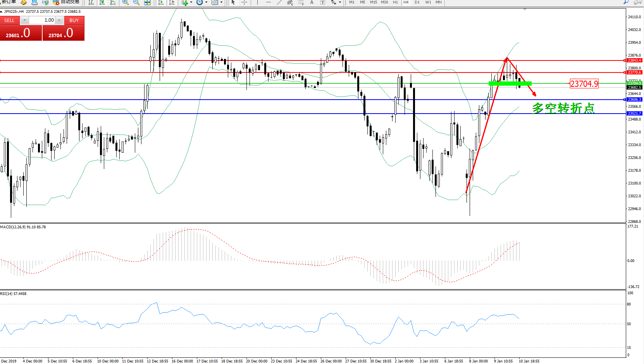Select the arrow Cursor tool

(233, 2)
